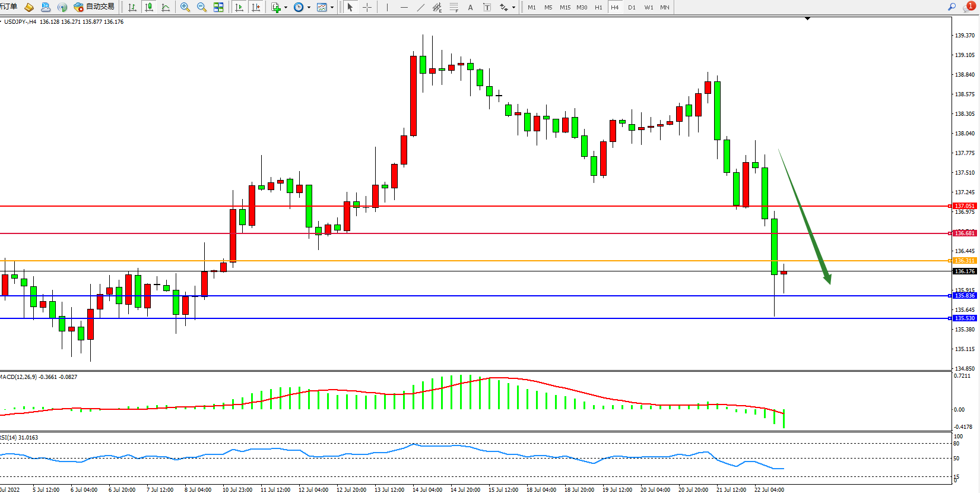Viewport: 980px width, 493px height.
Task: Expand the indicators list dropdown arrow
Action: pos(286,8)
